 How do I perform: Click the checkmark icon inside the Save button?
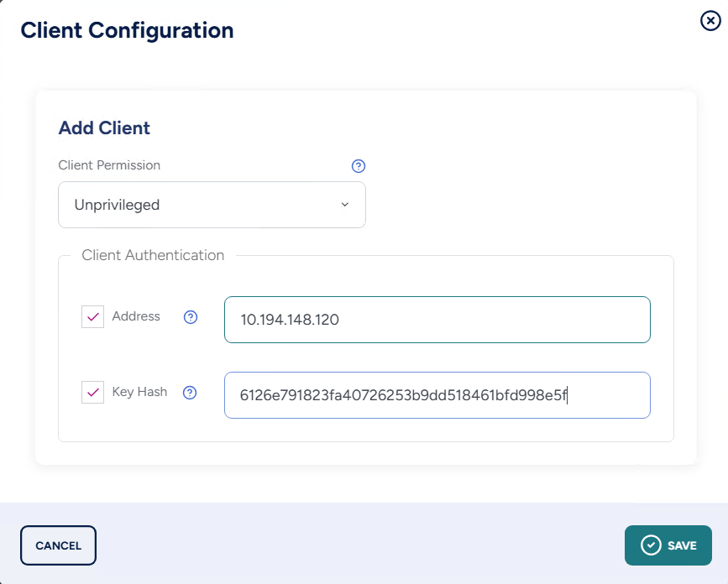coord(649,545)
